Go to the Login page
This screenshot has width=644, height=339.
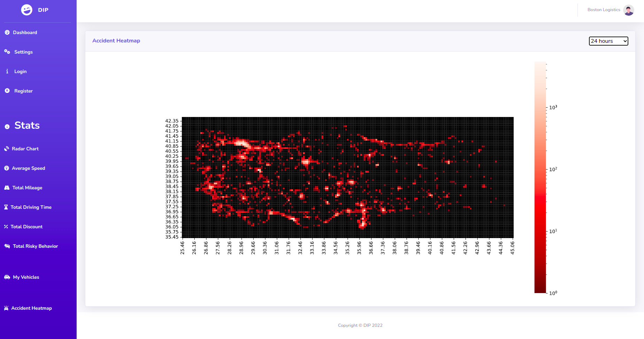coord(20,71)
